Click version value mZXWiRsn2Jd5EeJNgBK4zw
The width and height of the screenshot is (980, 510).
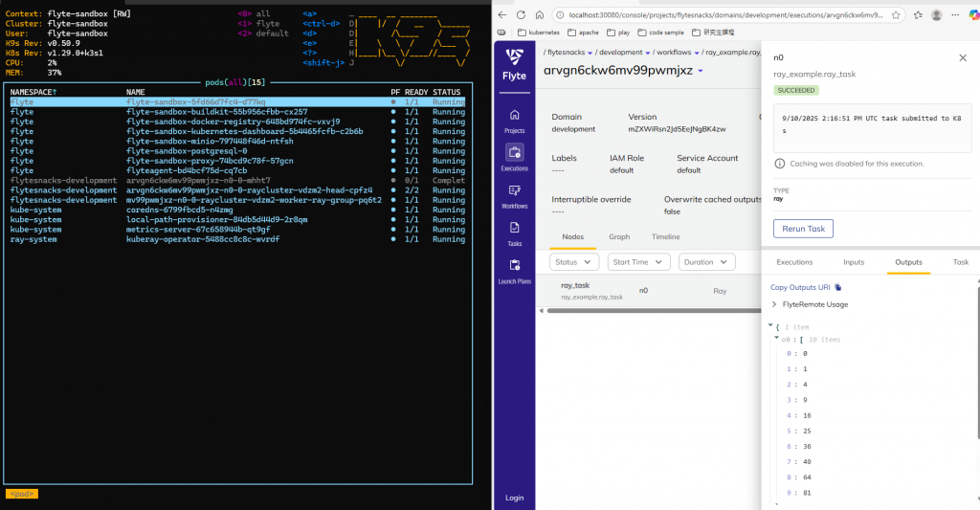tap(677, 129)
